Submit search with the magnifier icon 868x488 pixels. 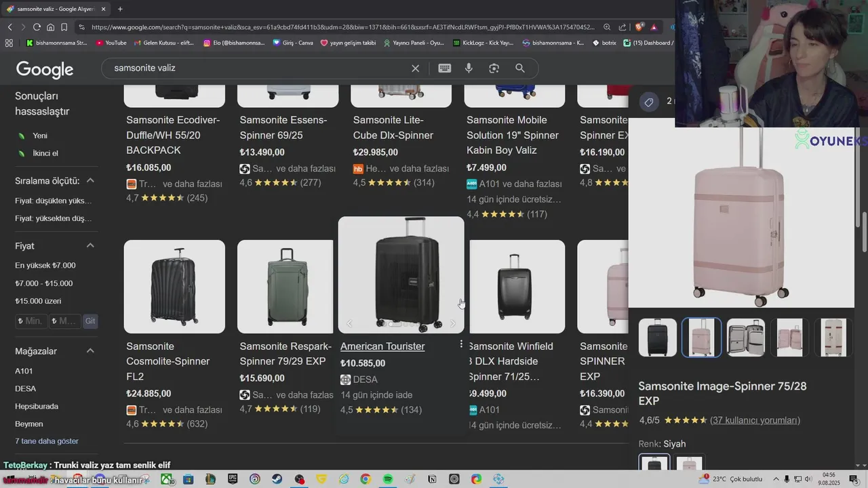click(520, 68)
